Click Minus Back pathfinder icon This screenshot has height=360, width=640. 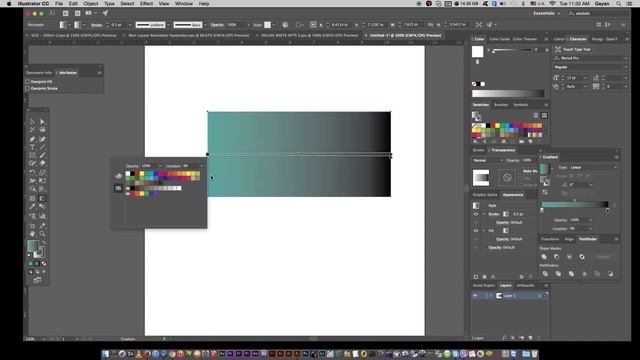tap(610, 274)
